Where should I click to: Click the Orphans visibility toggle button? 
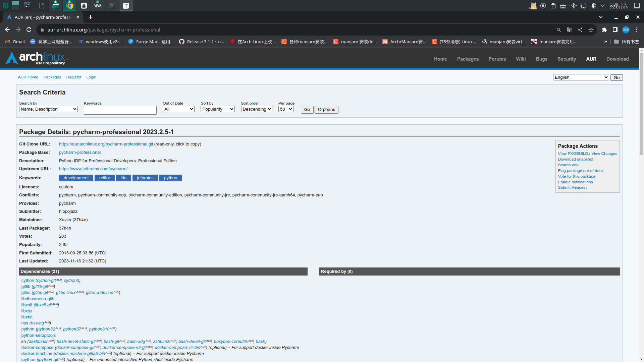[x=326, y=109]
